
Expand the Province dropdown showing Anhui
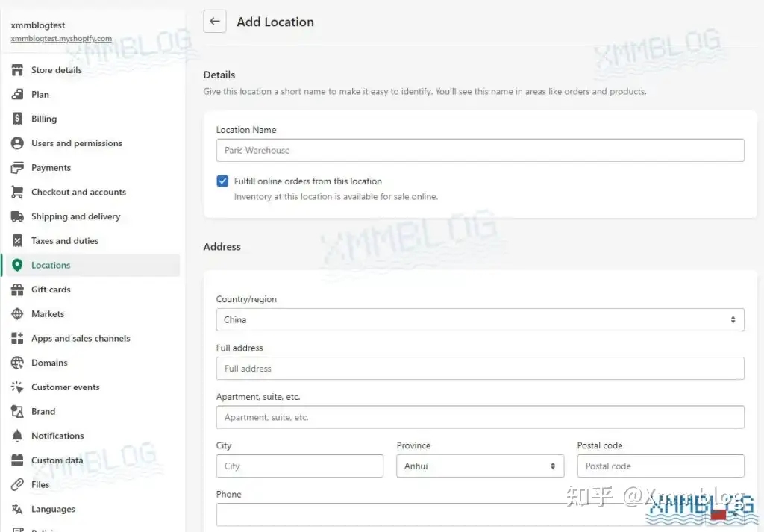[x=480, y=466]
